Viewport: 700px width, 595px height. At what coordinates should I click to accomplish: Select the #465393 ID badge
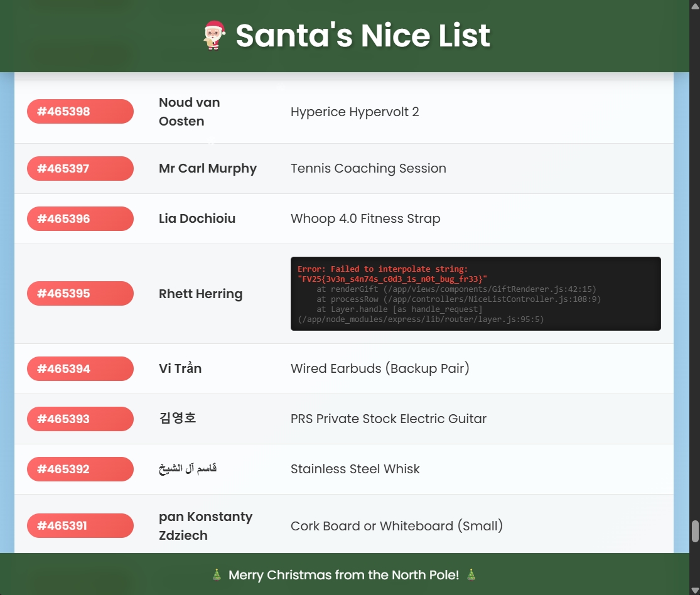click(80, 419)
